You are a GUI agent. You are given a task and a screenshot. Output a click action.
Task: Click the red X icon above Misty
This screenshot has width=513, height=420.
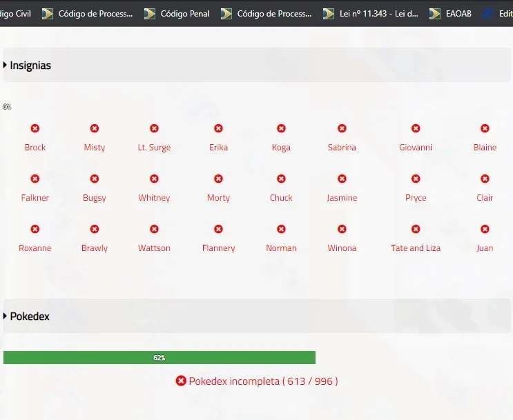click(95, 128)
